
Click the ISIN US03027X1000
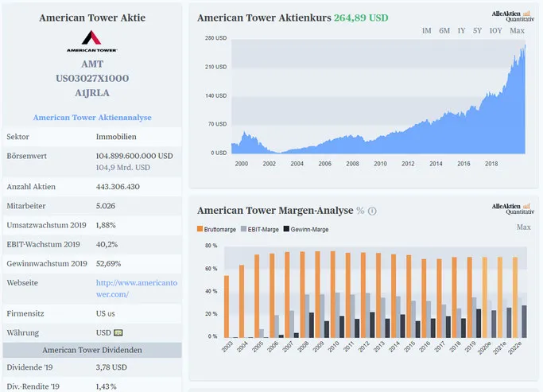[x=92, y=79]
